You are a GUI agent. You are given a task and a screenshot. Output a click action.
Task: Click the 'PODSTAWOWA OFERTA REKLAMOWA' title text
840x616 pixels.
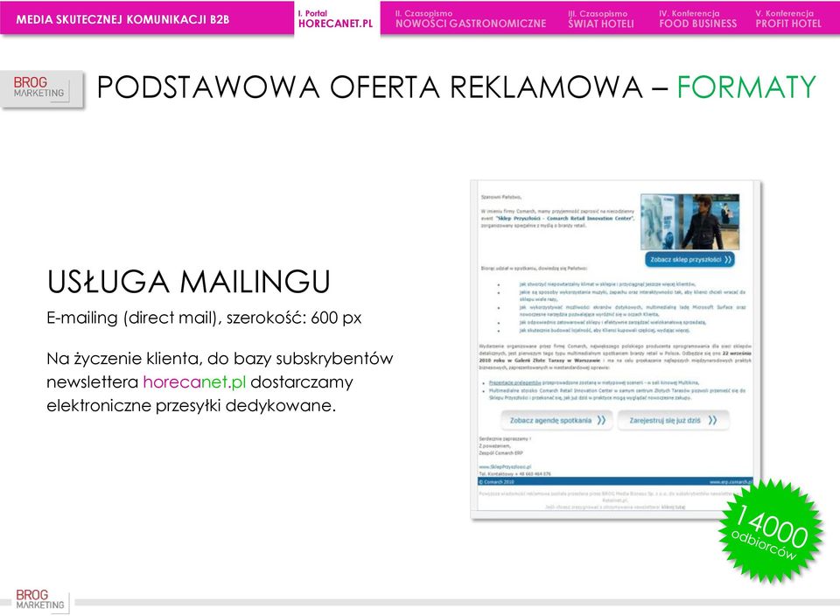point(369,87)
